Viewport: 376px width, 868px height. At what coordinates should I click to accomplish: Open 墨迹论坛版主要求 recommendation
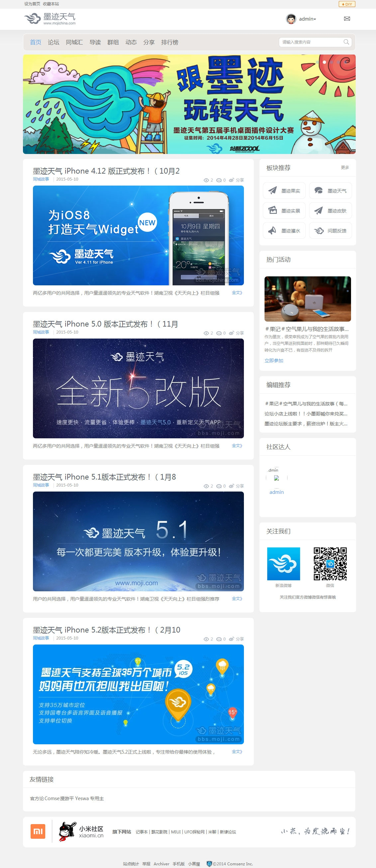[306, 424]
